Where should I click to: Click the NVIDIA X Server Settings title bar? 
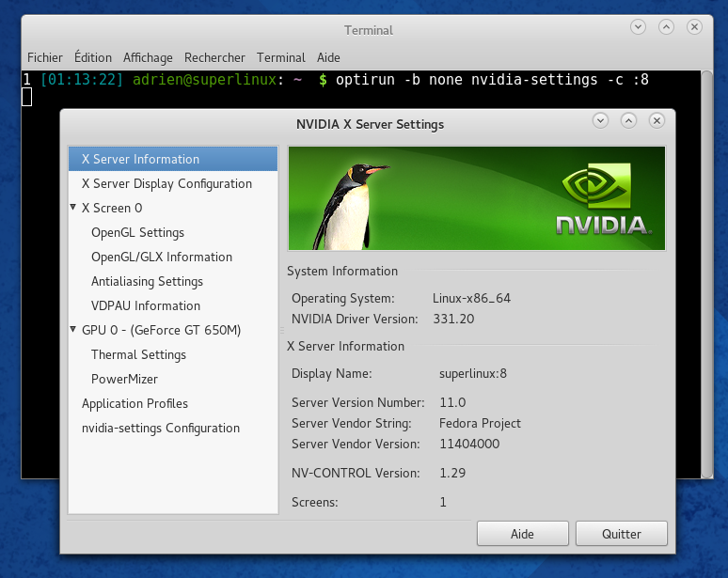[x=370, y=124]
